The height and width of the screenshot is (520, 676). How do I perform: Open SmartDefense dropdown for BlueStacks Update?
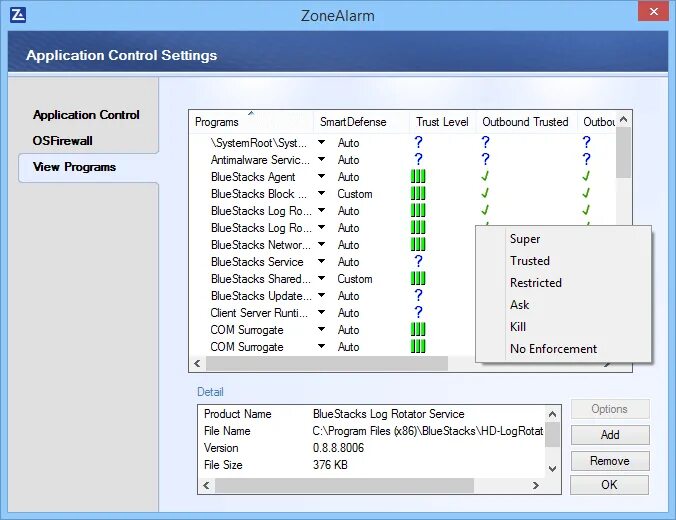tap(322, 295)
